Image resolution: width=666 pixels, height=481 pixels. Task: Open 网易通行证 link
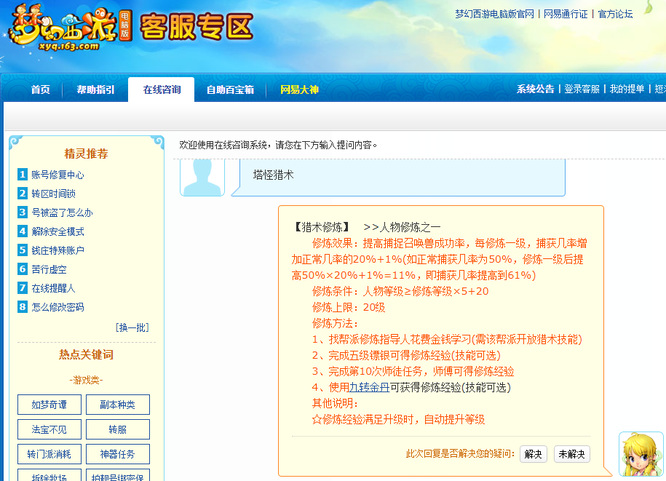(x=565, y=14)
